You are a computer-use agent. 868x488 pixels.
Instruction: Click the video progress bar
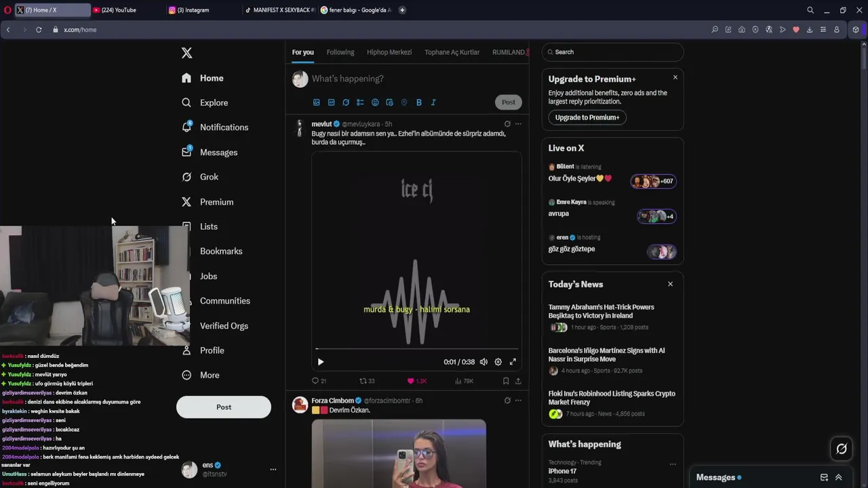[416, 350]
